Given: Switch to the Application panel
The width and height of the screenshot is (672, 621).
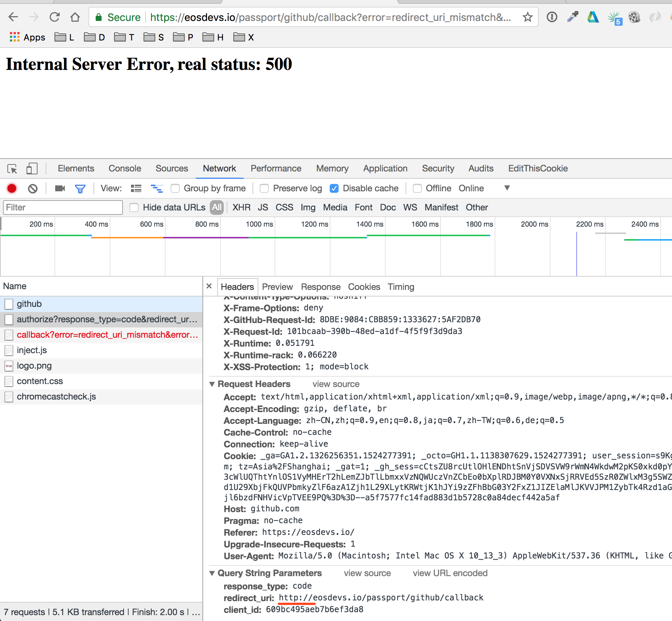Looking at the screenshot, I should click(385, 168).
